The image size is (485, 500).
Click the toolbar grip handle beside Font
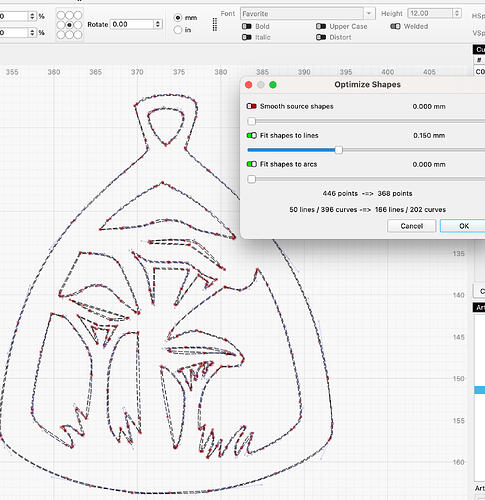(215, 25)
